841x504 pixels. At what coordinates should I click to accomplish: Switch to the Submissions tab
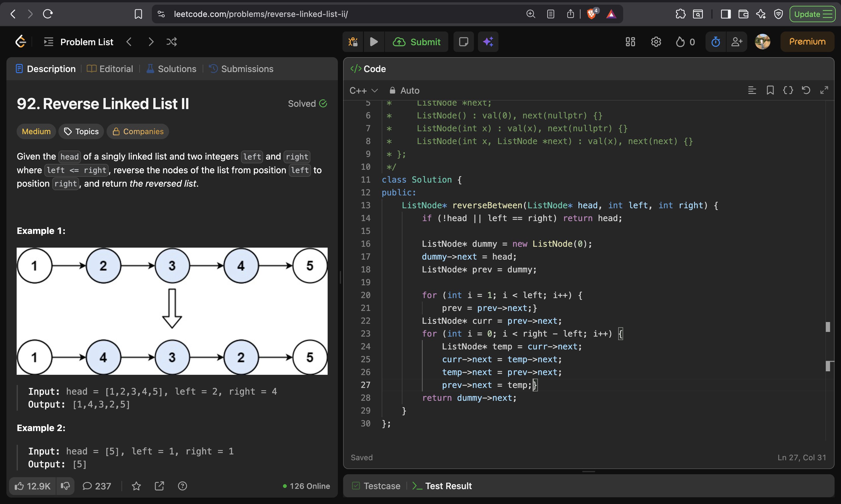coord(241,69)
